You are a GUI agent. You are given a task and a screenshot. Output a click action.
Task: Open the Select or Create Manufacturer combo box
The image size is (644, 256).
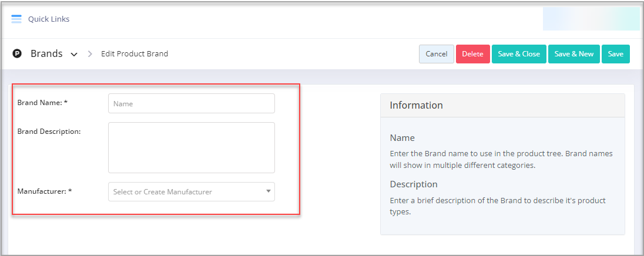click(x=192, y=191)
